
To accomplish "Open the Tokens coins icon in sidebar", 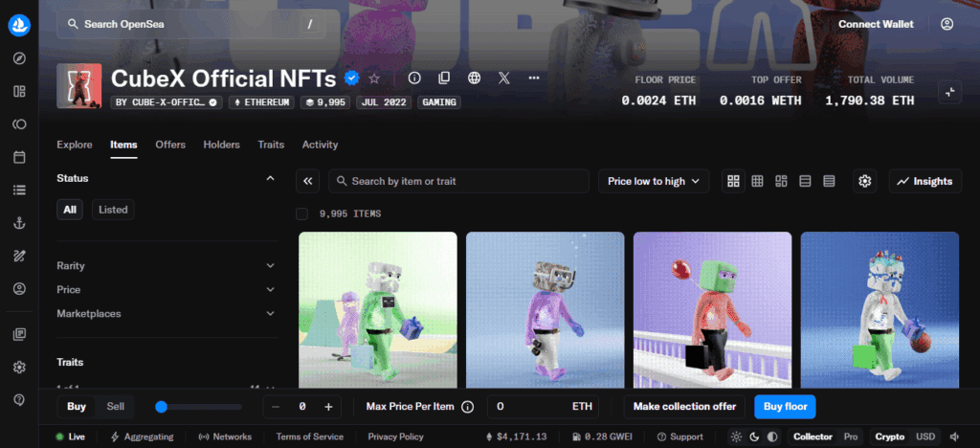I will tap(19, 124).
